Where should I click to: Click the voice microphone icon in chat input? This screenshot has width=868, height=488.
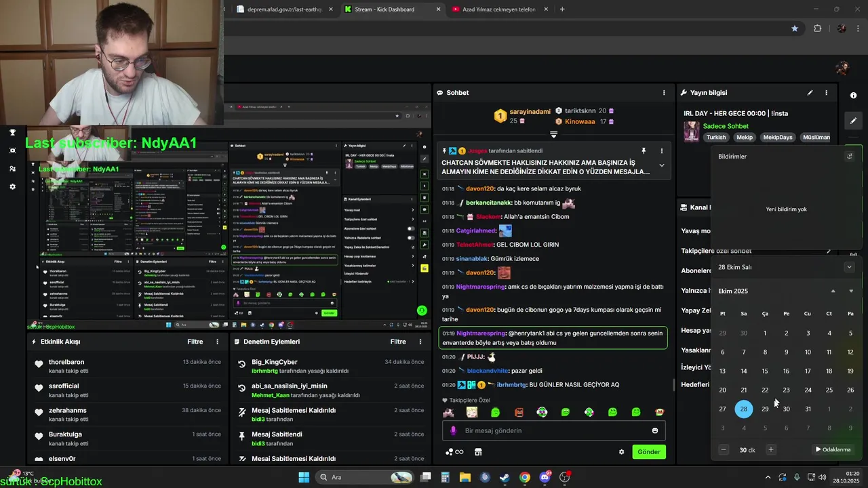pyautogui.click(x=454, y=430)
